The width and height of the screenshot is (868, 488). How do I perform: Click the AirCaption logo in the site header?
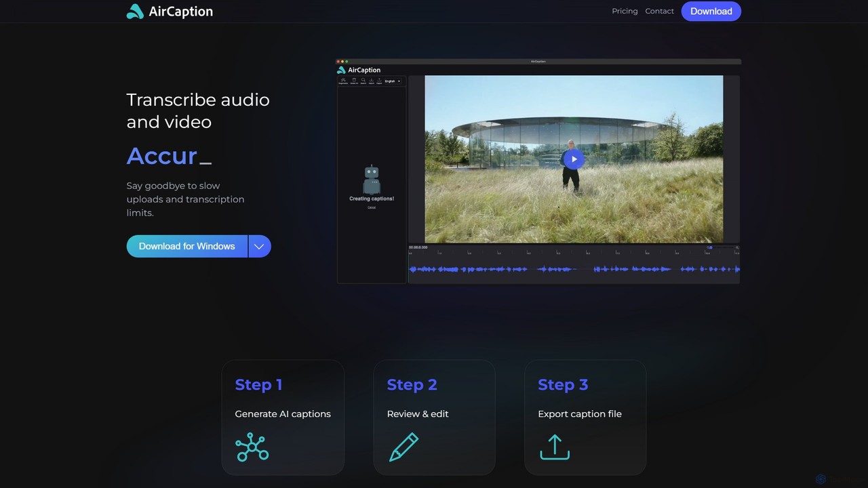point(170,11)
